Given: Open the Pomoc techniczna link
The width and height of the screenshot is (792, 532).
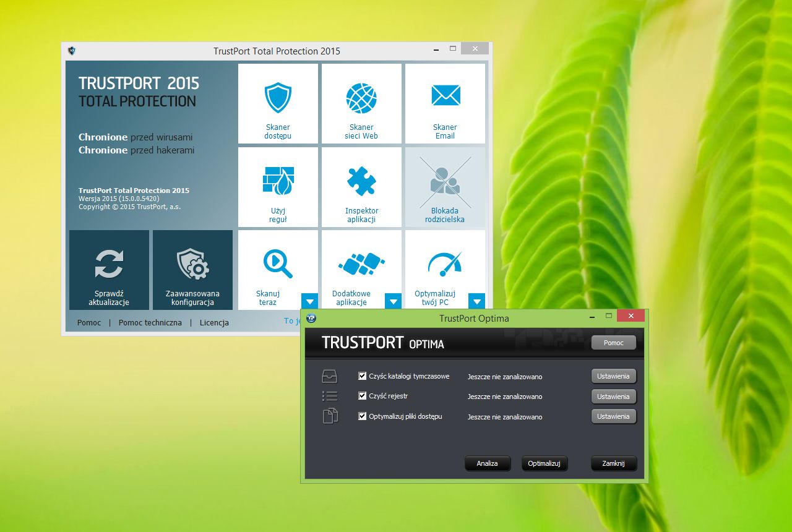Looking at the screenshot, I should pyautogui.click(x=150, y=322).
